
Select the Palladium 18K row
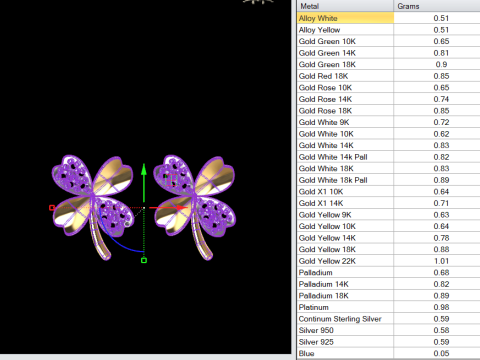[388, 295]
